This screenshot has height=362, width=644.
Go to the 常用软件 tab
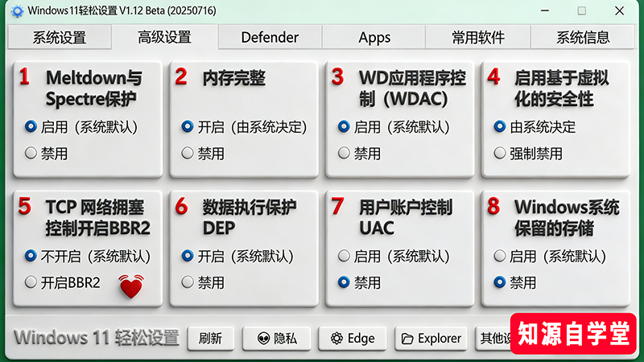[478, 37]
